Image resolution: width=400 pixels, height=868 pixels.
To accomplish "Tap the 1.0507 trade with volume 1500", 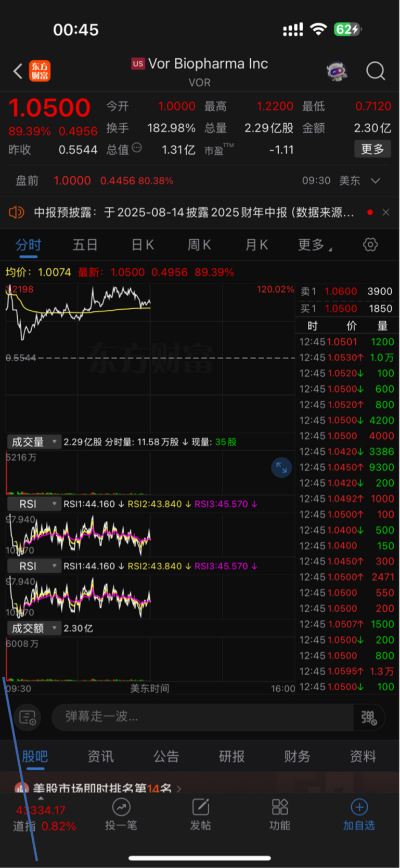I will 346,624.
